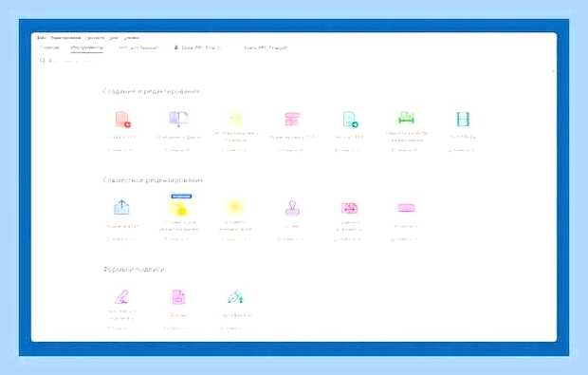This screenshot has width=588, height=375.
Task: Expand the dropdown under Rich Media
Action: [462, 150]
